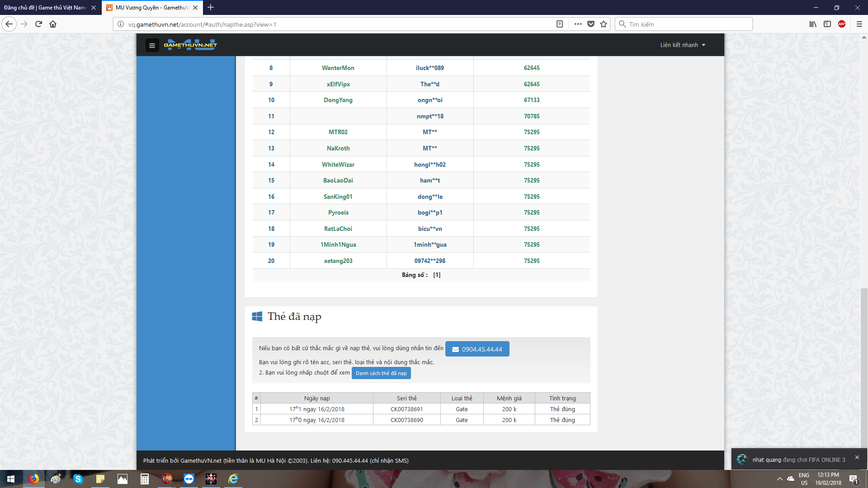Viewport: 868px width, 488px height.
Task: Bookmark this page with star icon
Action: 604,24
